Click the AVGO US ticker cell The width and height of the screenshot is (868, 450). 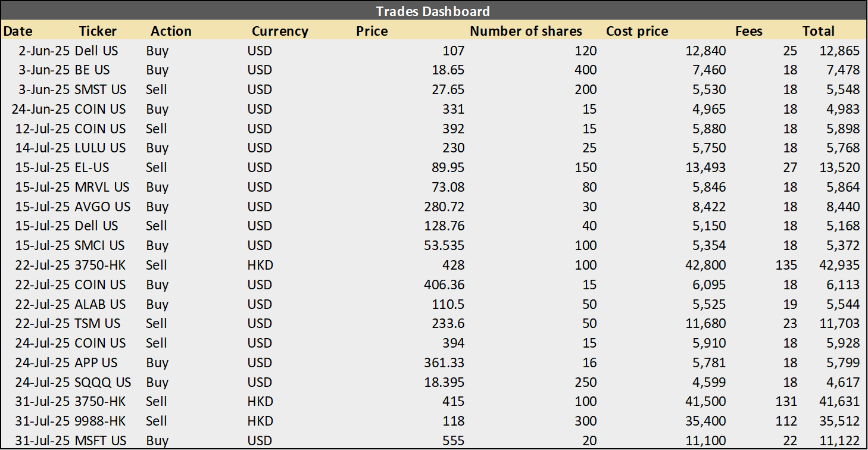(102, 207)
